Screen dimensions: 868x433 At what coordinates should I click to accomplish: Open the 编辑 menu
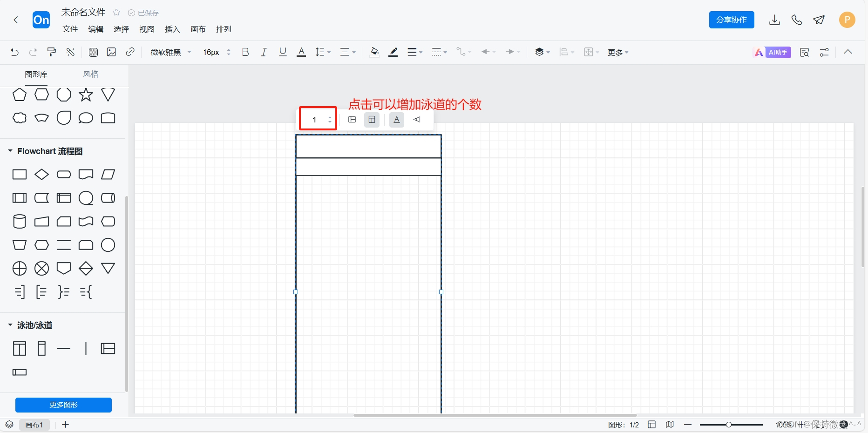coord(96,29)
